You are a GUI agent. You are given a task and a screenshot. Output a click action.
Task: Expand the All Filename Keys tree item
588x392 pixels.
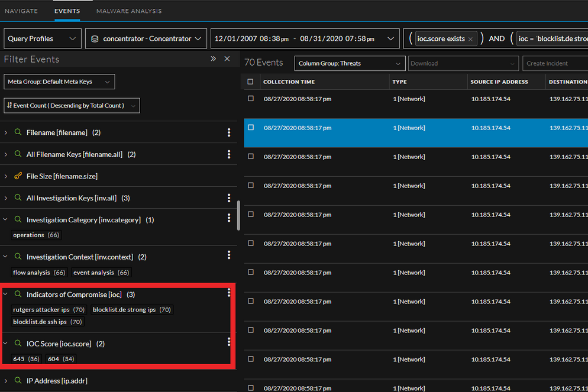pyautogui.click(x=6, y=154)
